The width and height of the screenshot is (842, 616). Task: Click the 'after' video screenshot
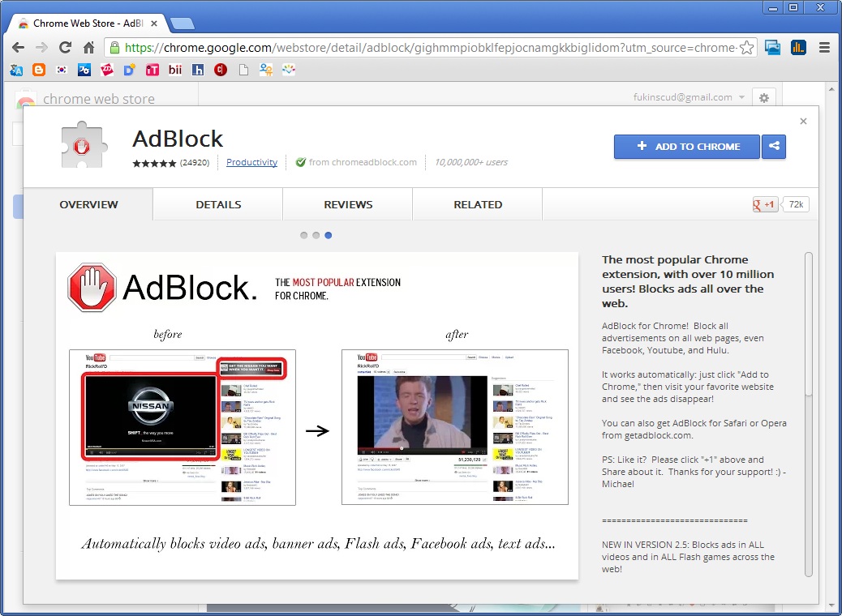point(455,427)
